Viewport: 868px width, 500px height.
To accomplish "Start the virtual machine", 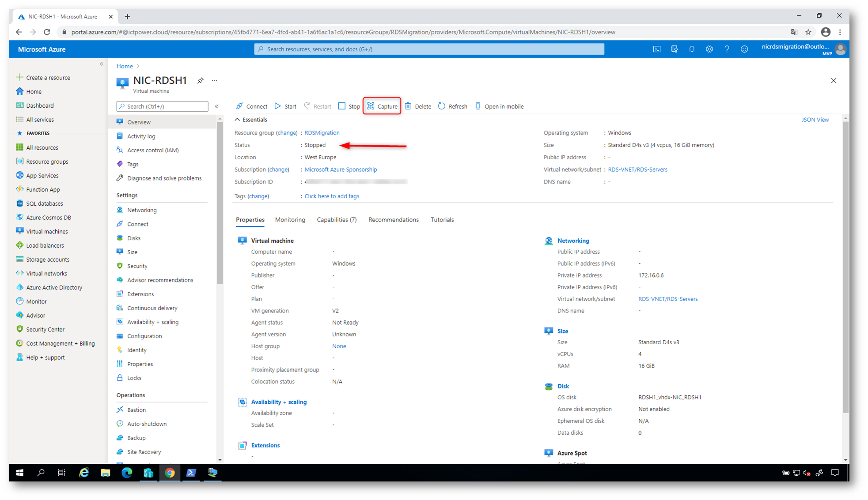I will [285, 106].
